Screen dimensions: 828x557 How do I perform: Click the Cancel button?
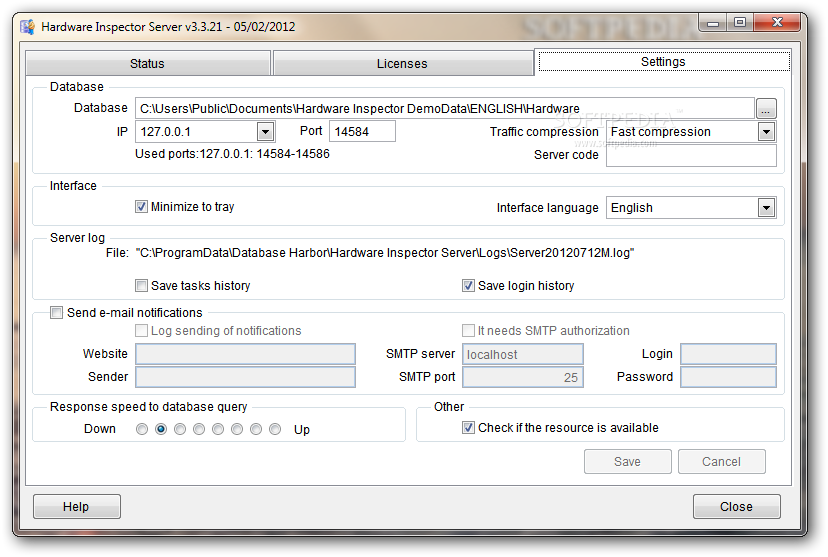(x=722, y=461)
